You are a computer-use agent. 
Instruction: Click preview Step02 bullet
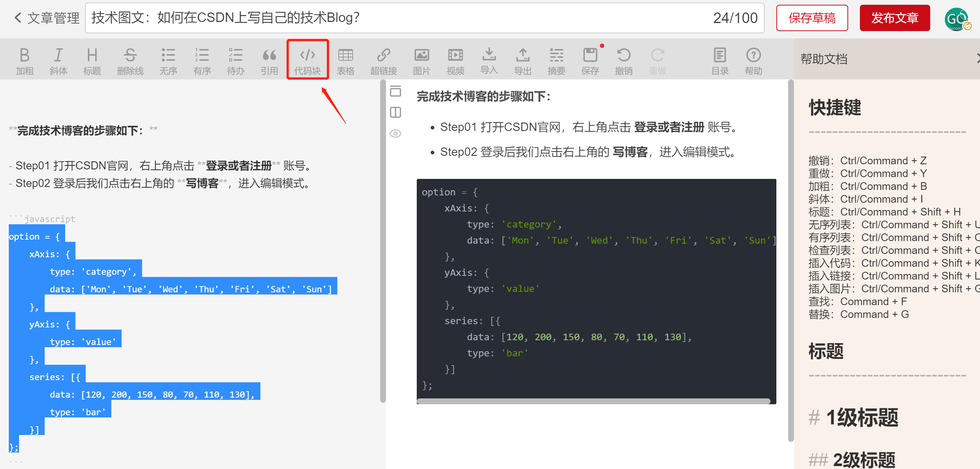[589, 152]
